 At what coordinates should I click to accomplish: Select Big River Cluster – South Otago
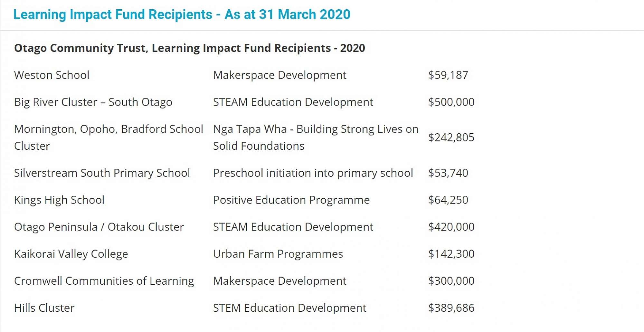(x=93, y=102)
